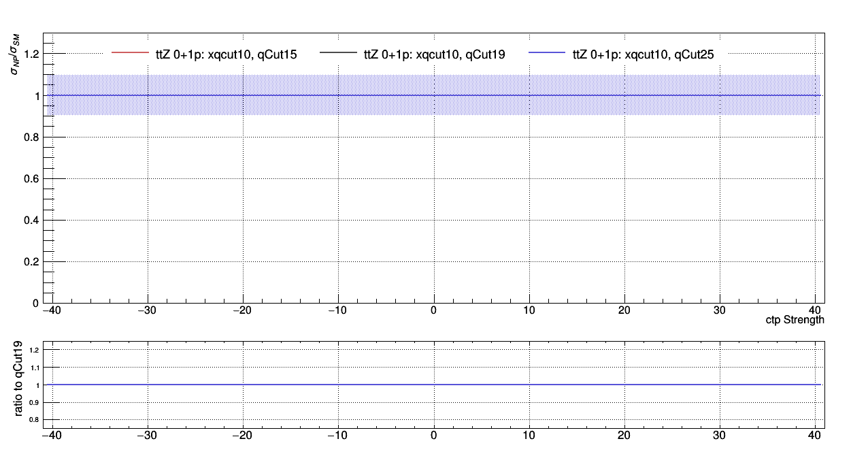Click ratio panel x-axis tick label −20
Image resolution: width=868 pixels, height=471 pixels.
tap(243, 434)
